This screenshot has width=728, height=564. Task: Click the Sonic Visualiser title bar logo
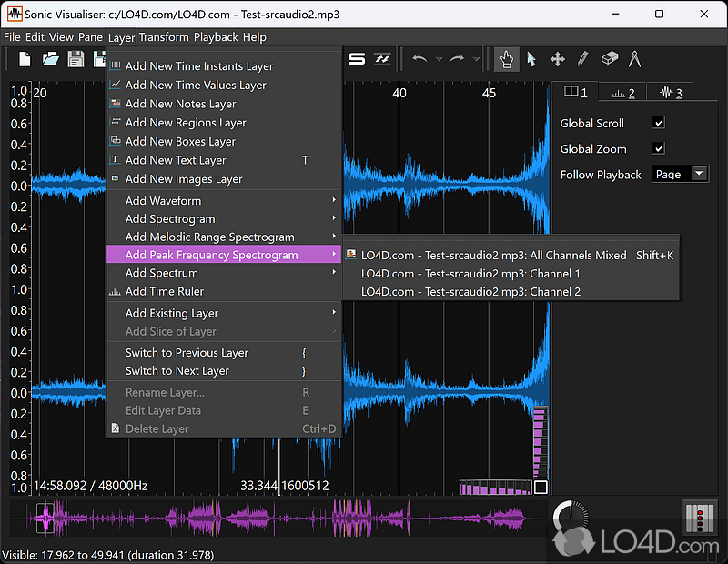coord(15,14)
